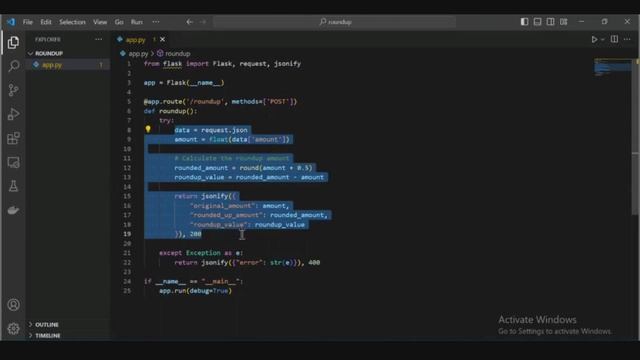
Task: Open the Run menu
Action: point(137,22)
